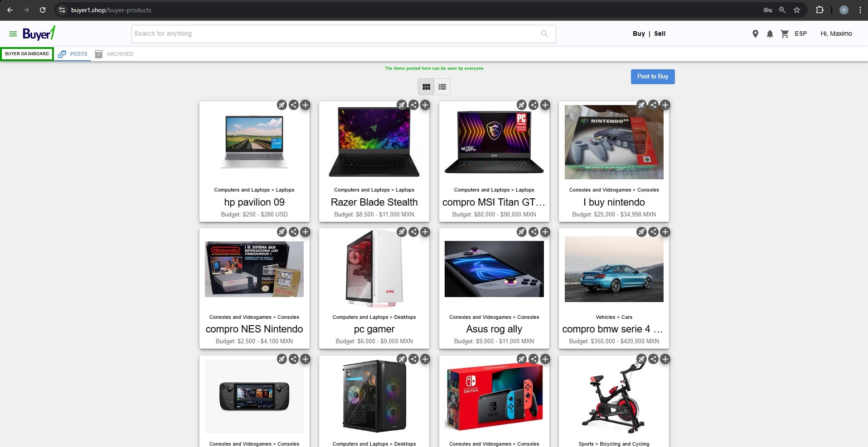
Task: Switch to list view
Action: click(x=442, y=87)
